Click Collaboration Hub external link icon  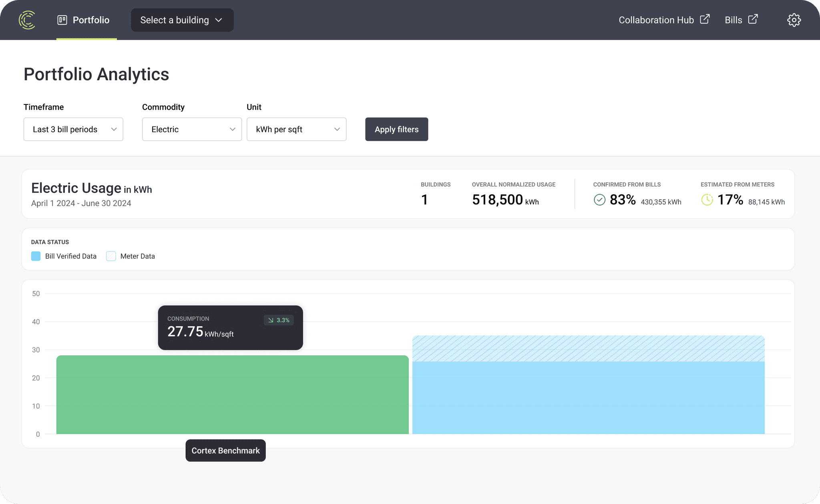(705, 19)
